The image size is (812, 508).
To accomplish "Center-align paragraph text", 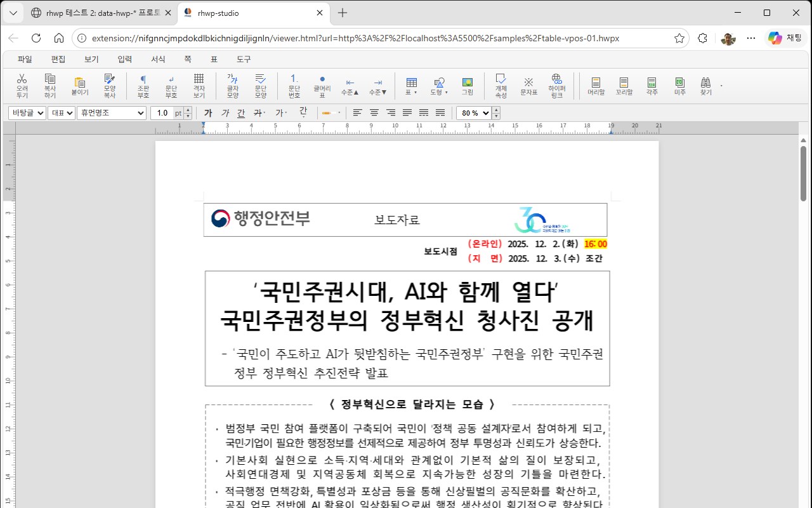I will click(374, 113).
